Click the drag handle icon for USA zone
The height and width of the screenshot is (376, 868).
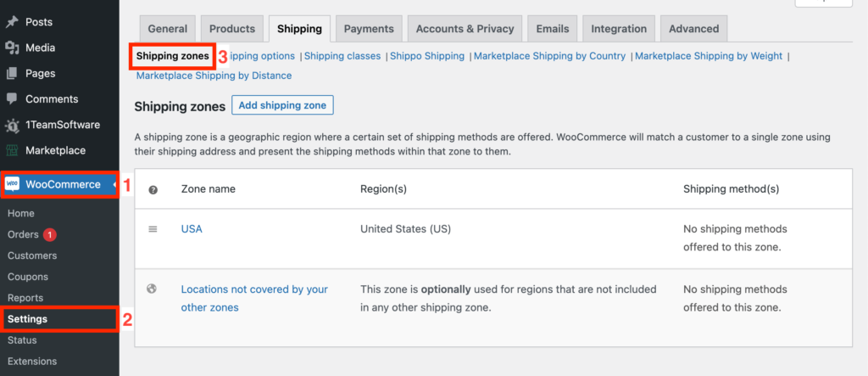153,229
